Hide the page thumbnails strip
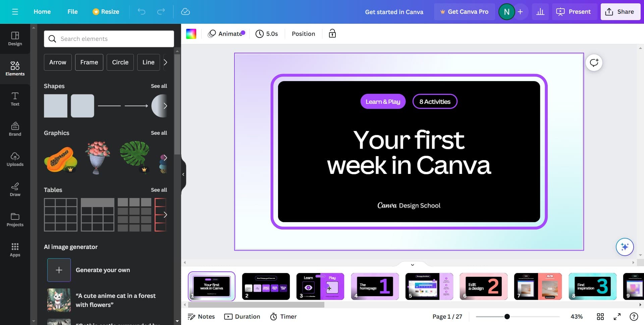 pos(412,265)
